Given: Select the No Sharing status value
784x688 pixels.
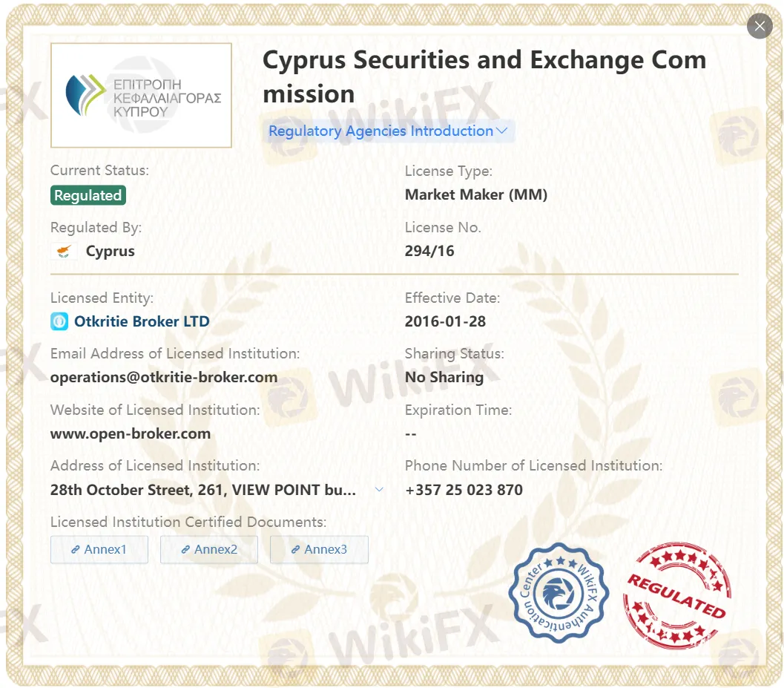Looking at the screenshot, I should click(444, 377).
